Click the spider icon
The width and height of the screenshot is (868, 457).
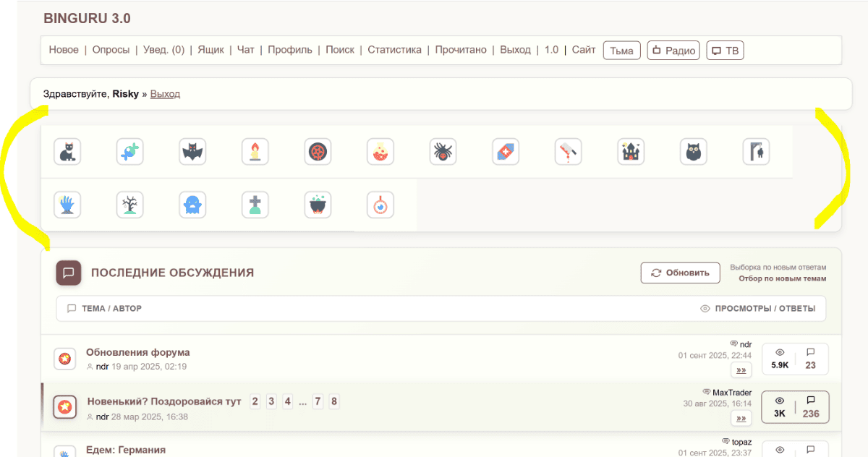click(443, 152)
